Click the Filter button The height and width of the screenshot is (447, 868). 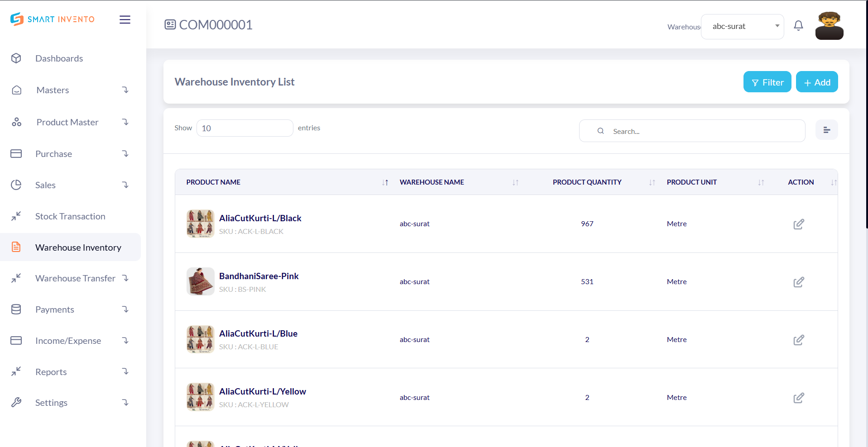tap(767, 82)
